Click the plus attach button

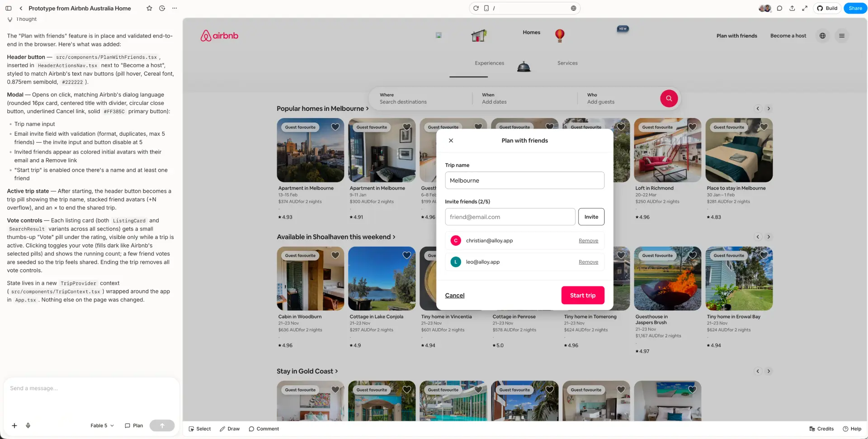(14, 426)
